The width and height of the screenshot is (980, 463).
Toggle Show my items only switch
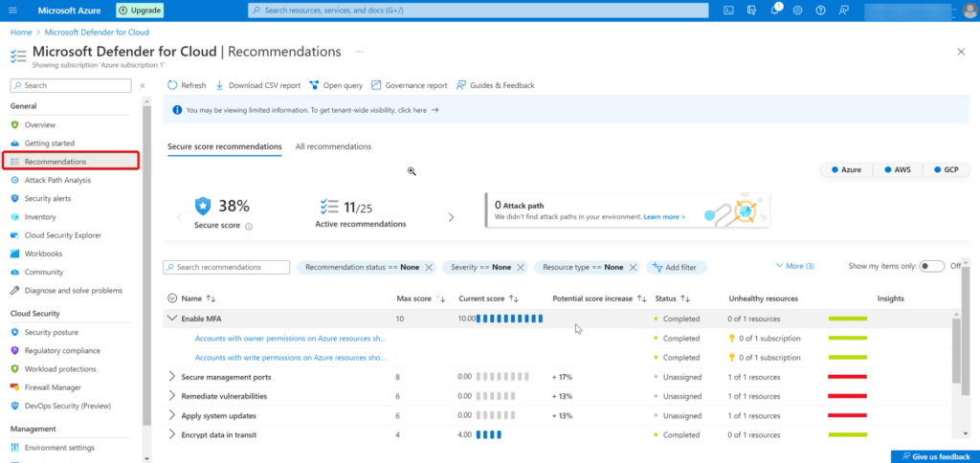pos(932,266)
